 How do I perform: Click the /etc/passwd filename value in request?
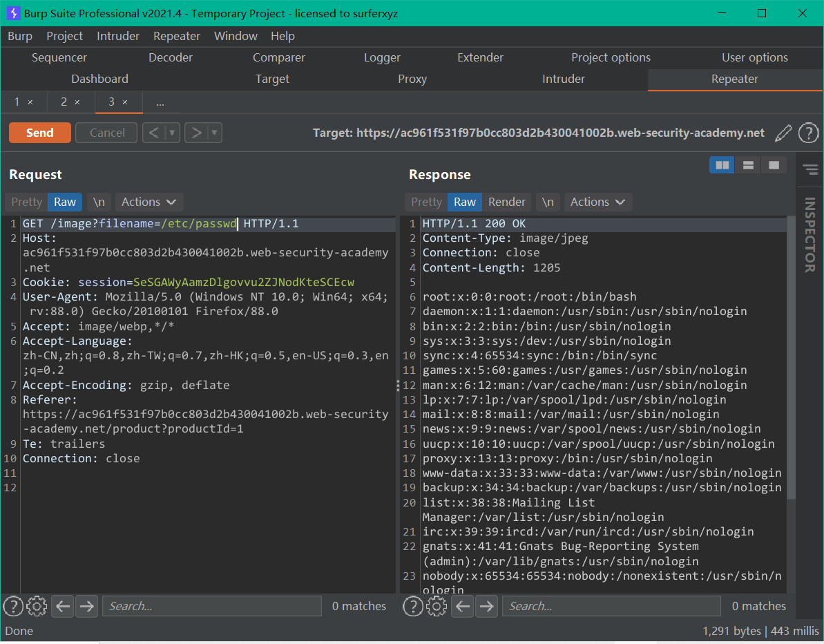(199, 223)
